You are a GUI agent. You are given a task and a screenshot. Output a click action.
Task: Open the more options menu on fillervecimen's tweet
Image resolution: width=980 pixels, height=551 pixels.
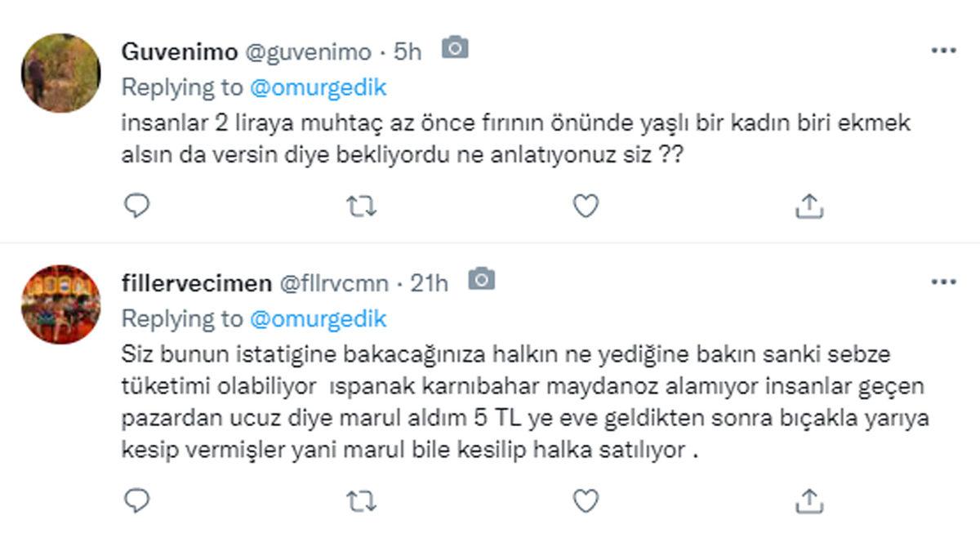pos(945,282)
